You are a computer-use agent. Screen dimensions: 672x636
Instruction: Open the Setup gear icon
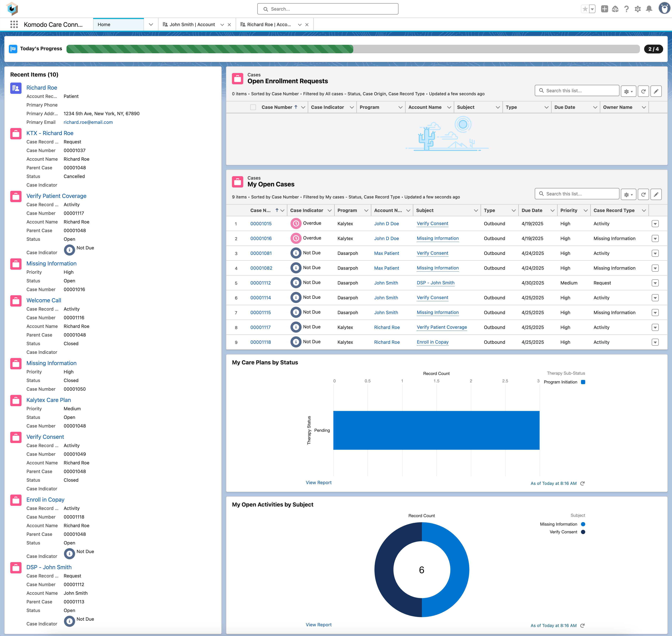click(x=638, y=9)
